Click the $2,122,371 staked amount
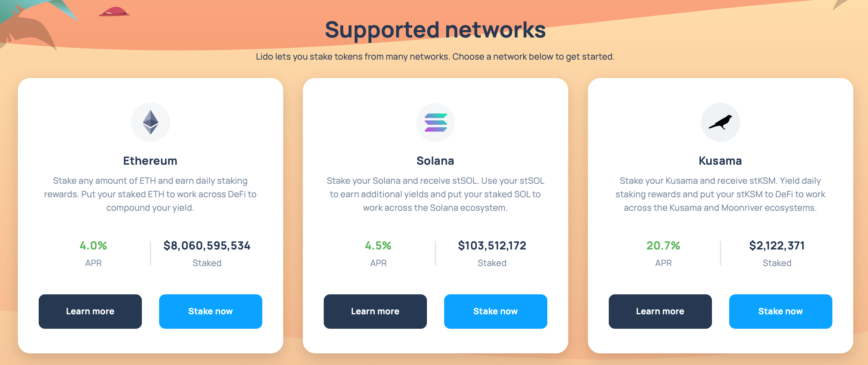This screenshot has width=868, height=365. 777,245
